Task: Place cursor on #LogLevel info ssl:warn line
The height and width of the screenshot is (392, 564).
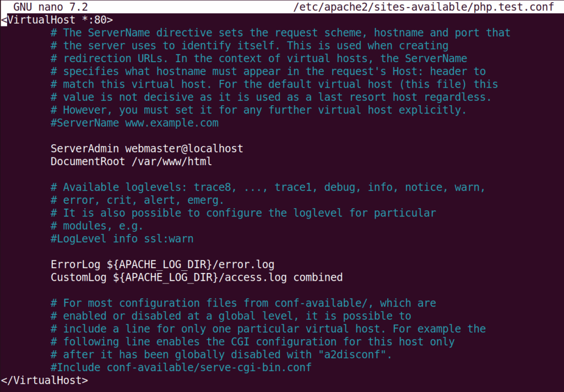Action: click(x=122, y=239)
